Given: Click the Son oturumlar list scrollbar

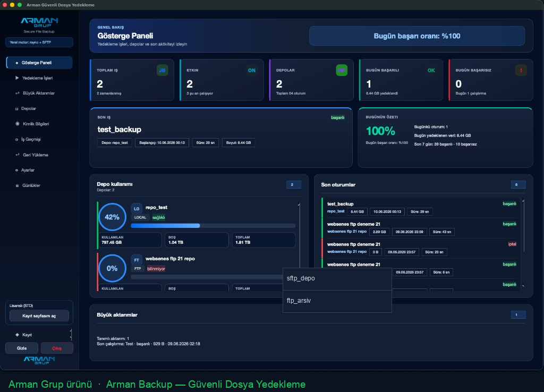Looking at the screenshot, I should 523,226.
